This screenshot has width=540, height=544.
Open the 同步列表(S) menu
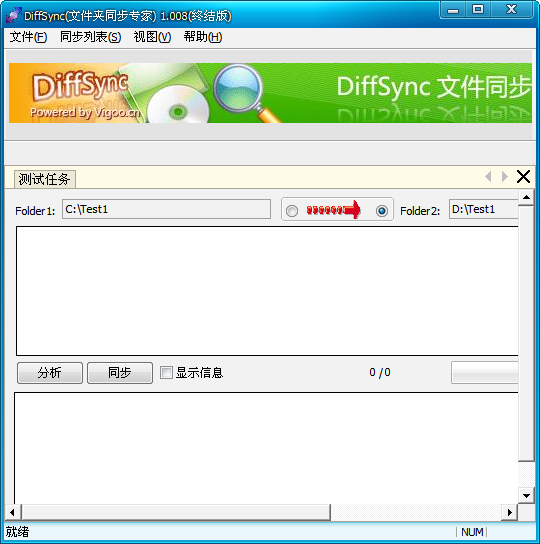pyautogui.click(x=90, y=37)
